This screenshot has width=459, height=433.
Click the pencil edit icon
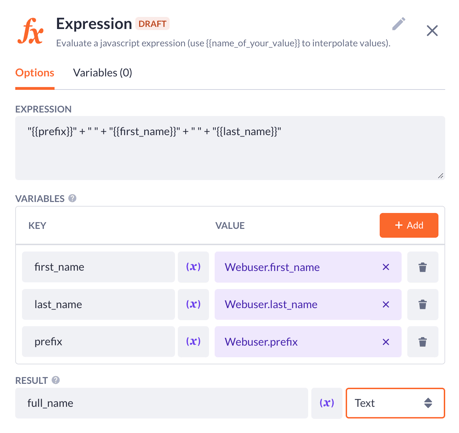point(398,24)
